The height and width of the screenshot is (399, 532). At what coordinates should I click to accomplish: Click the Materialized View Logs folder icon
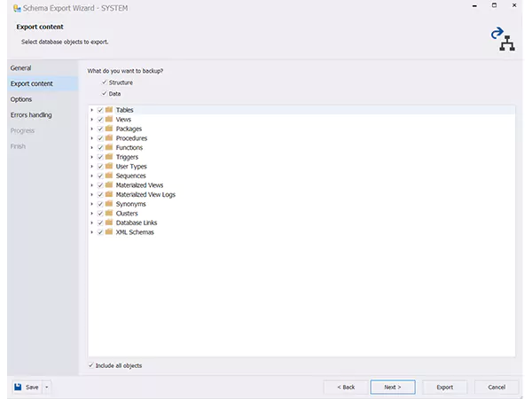click(x=109, y=194)
